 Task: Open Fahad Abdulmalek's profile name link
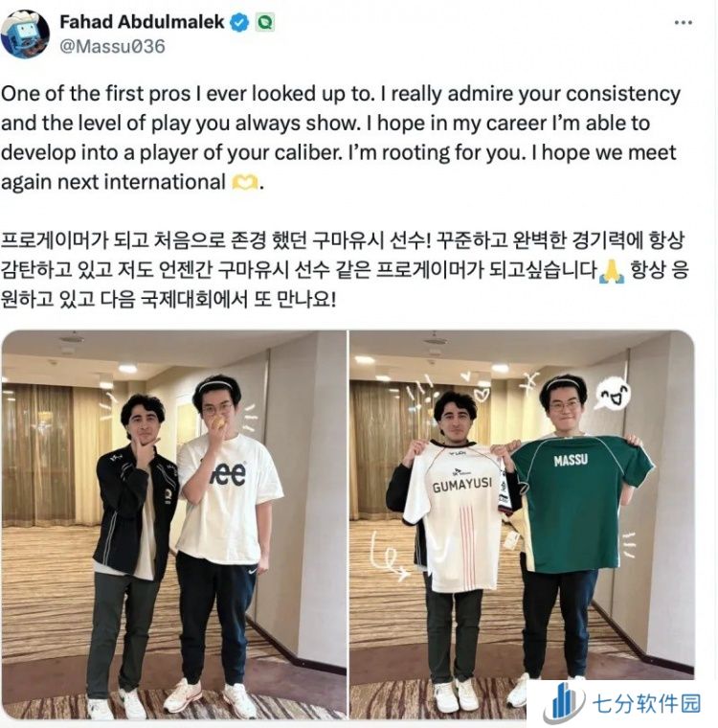click(142, 22)
